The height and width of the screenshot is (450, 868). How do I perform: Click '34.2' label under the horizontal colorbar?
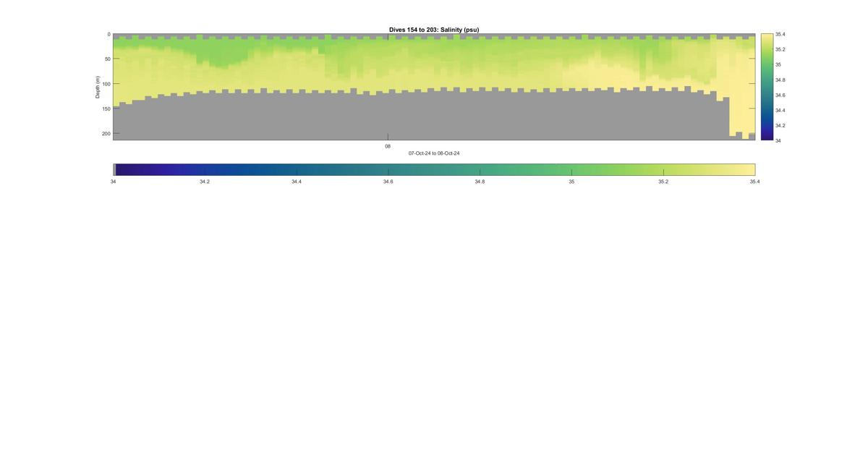[x=205, y=182]
